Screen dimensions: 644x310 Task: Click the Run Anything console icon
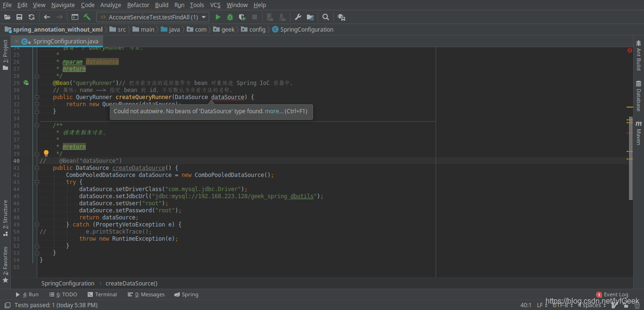(75, 17)
